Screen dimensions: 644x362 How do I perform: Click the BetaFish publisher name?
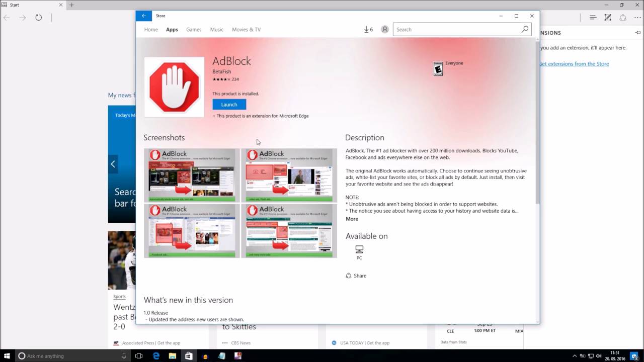[x=222, y=72]
